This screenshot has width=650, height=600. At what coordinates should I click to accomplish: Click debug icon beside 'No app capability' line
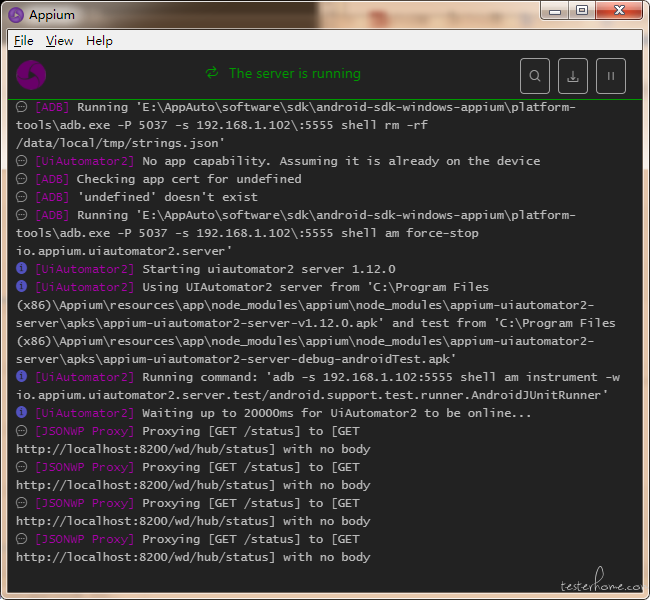point(21,160)
